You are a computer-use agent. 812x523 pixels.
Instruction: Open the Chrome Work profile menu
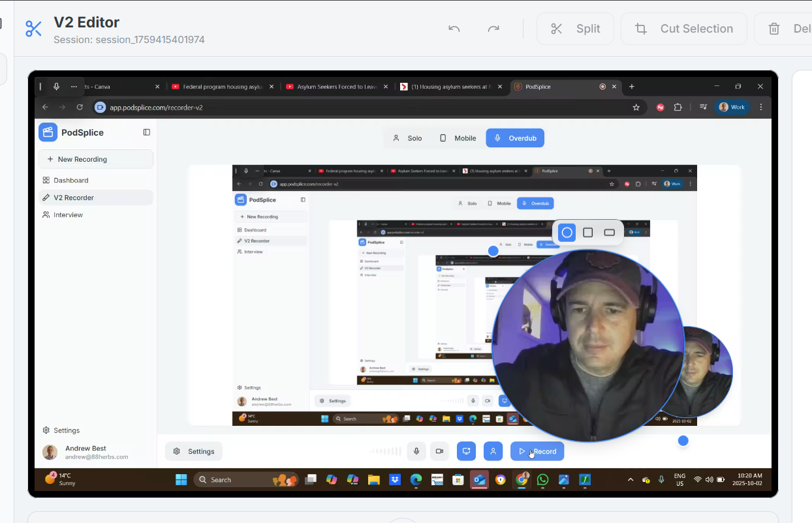[x=732, y=107]
